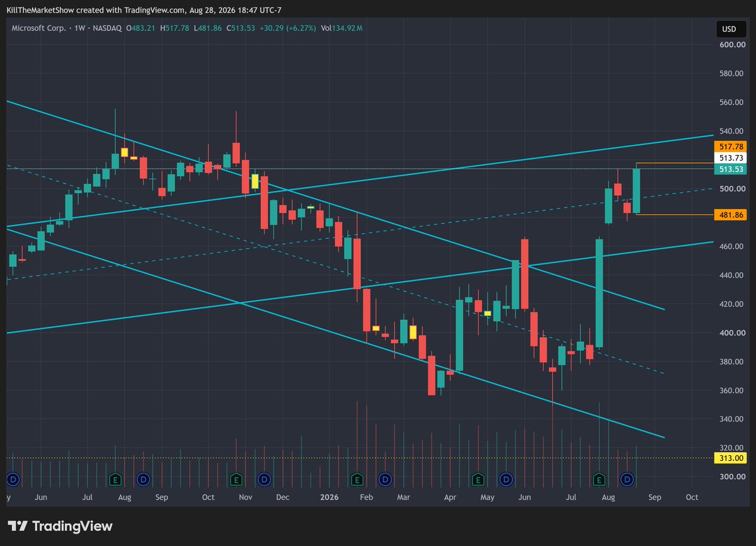Click the Microsoft Corp. symbol title

(38, 28)
